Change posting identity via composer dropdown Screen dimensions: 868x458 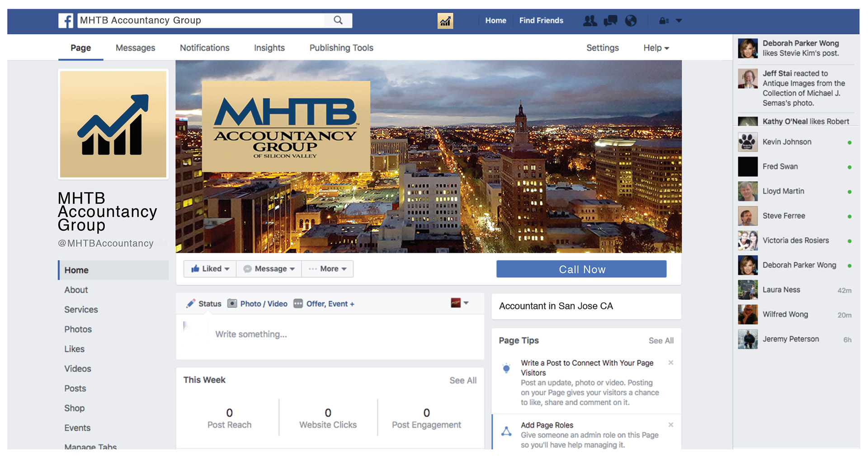[460, 303]
